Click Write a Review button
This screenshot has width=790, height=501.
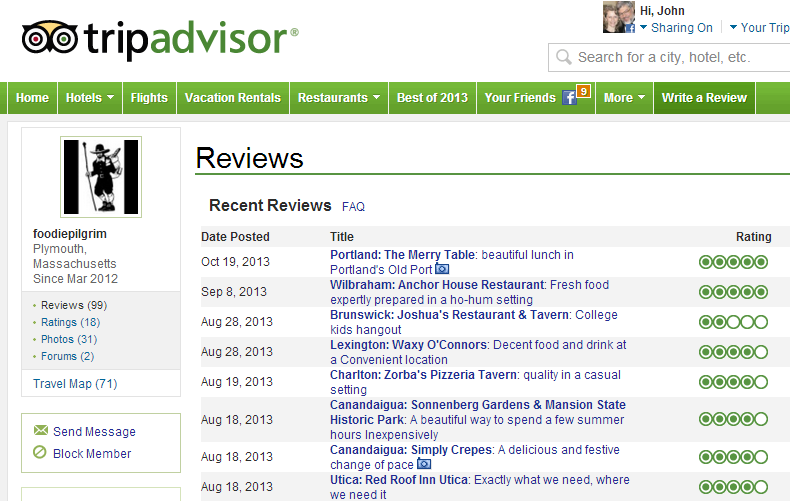pos(704,98)
